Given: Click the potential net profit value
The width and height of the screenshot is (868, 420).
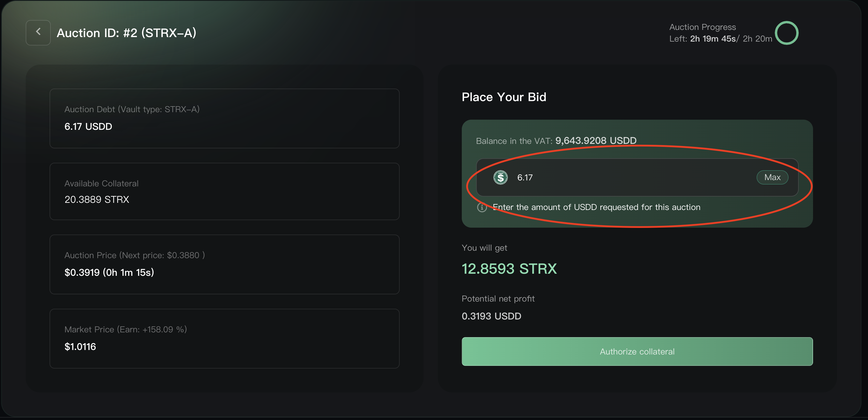Looking at the screenshot, I should point(491,316).
